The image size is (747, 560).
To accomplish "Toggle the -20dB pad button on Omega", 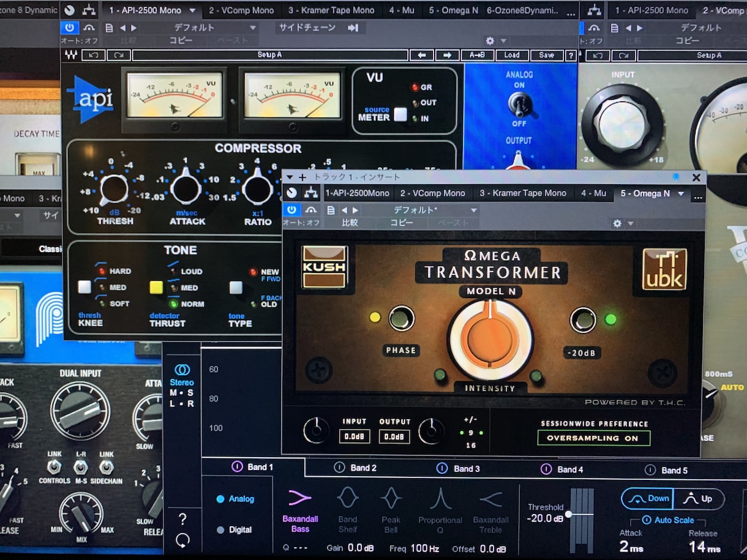I will [583, 320].
